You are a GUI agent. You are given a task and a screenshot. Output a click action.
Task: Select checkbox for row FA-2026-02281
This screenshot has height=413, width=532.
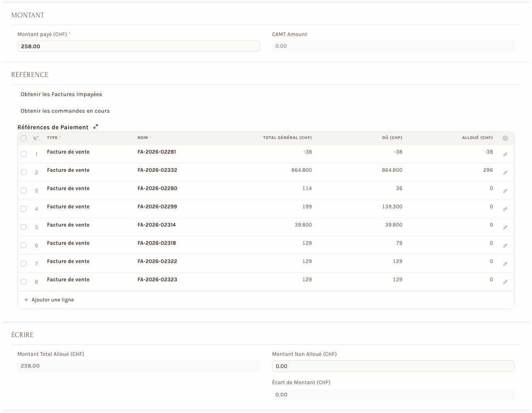(x=24, y=154)
